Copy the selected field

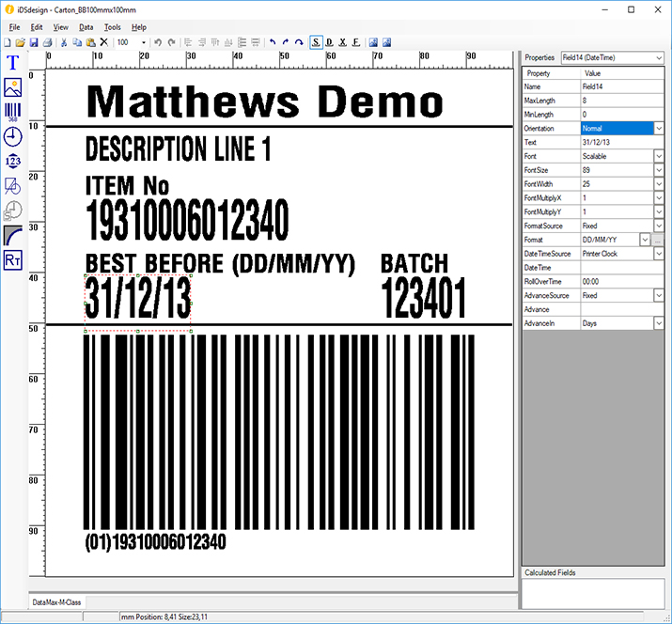pyautogui.click(x=77, y=42)
